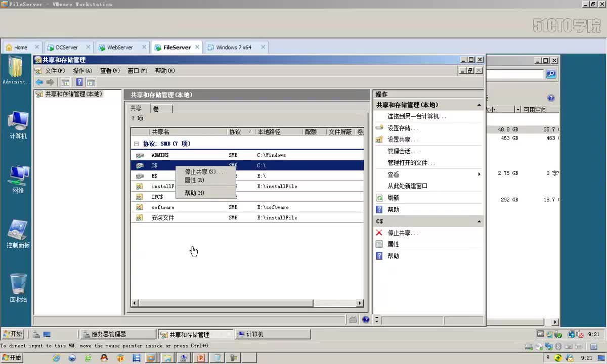
Task: Choose 属性(R) from the context menu
Action: coord(205,180)
